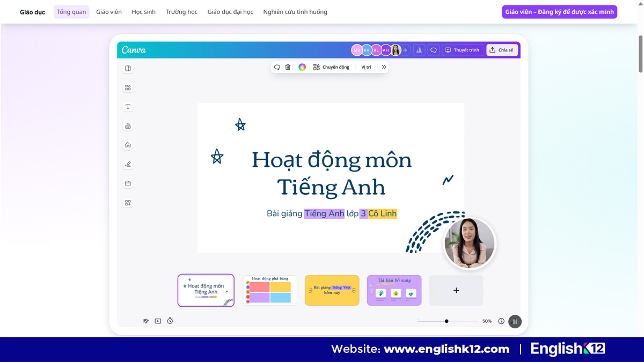The height and width of the screenshot is (362, 644).
Task: Open the Elements panel in the sidebar
Action: click(x=128, y=87)
